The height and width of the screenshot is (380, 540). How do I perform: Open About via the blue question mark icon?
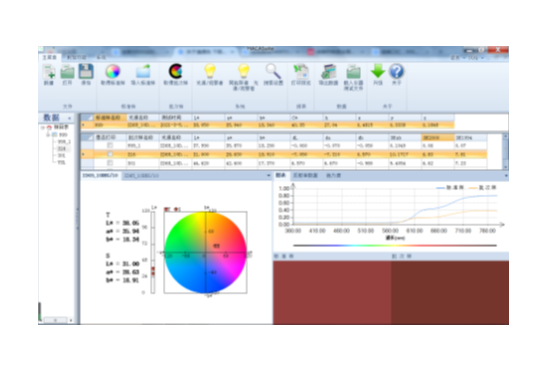pyautogui.click(x=396, y=75)
